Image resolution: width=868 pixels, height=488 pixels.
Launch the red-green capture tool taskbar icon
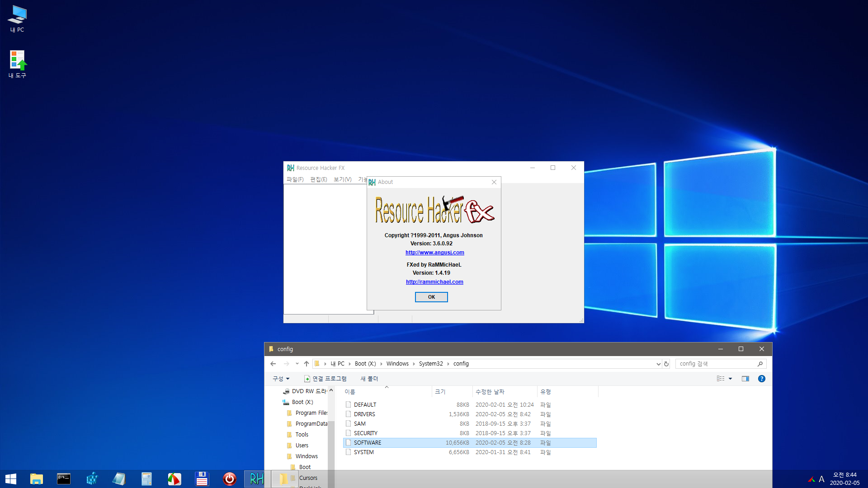[x=175, y=479]
